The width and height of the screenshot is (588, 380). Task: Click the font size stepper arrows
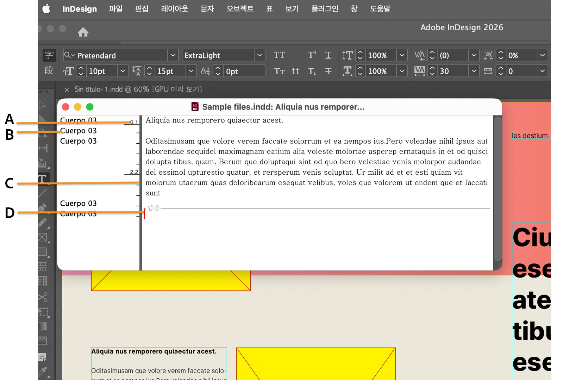click(x=81, y=71)
